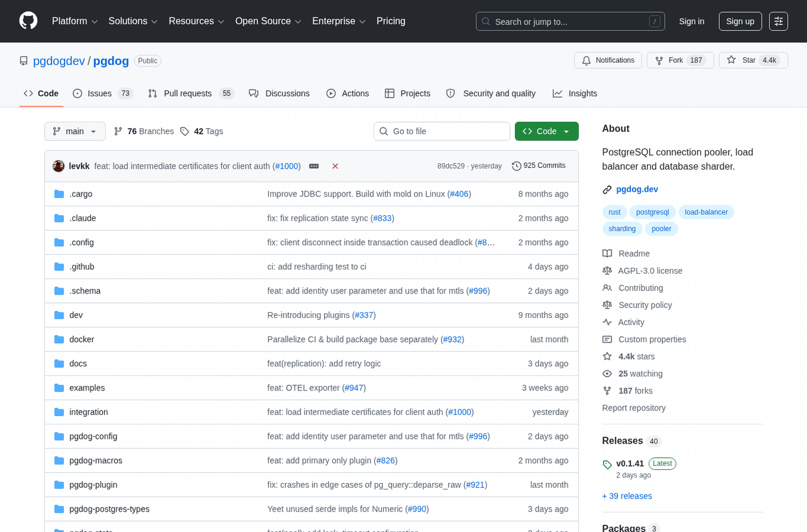Viewport: 807px width, 532px height.
Task: Visit the pgdog.dev website link
Action: pos(637,189)
